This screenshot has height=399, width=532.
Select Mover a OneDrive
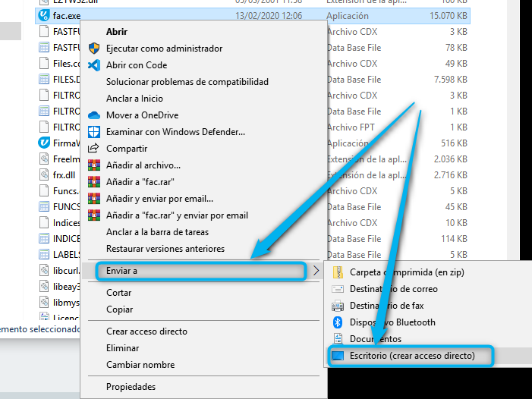(142, 115)
